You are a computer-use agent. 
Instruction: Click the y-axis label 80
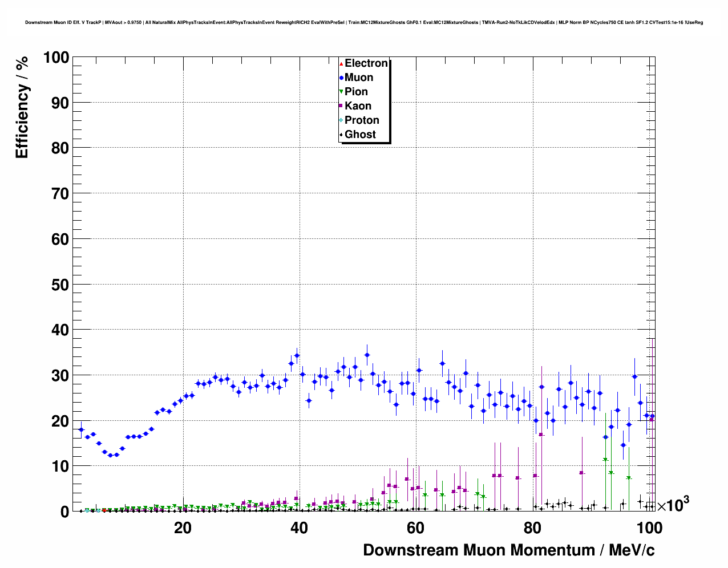coord(60,148)
